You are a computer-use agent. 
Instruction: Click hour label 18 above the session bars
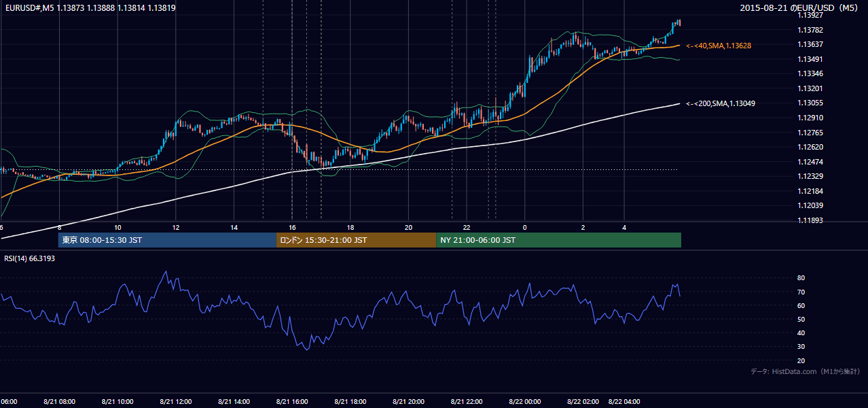click(350, 227)
